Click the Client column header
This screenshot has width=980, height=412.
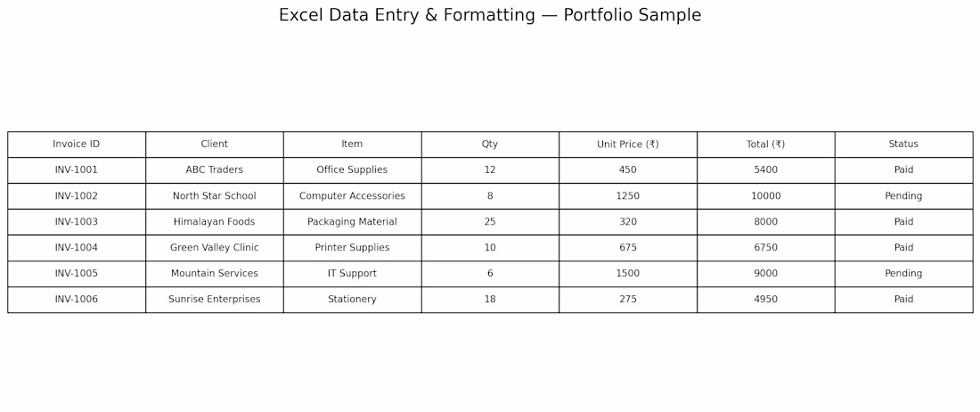[x=215, y=144]
